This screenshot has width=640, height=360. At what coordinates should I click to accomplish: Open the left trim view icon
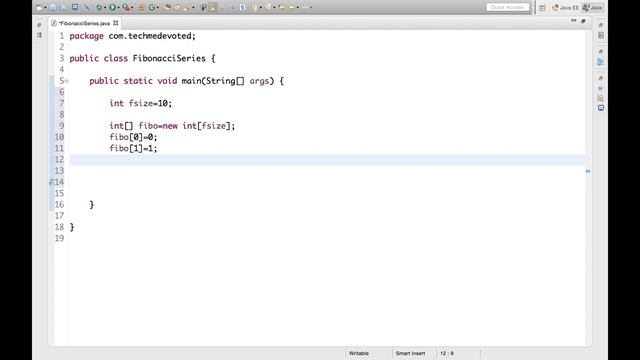(x=39, y=35)
